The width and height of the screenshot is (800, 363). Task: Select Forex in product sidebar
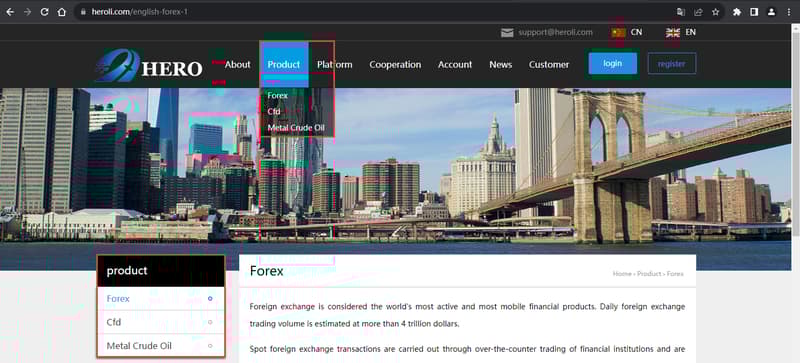coord(161,299)
